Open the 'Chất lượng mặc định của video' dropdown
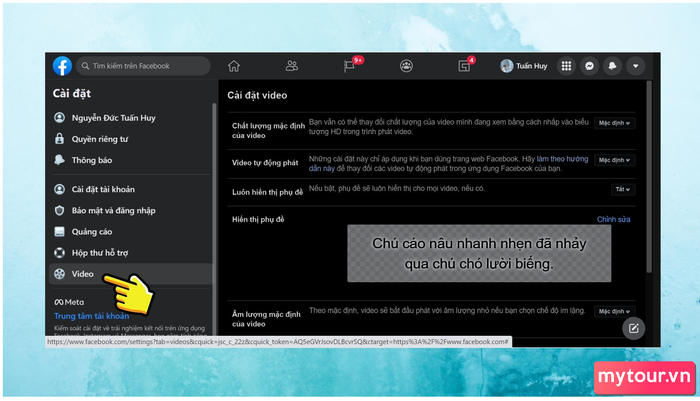The width and height of the screenshot is (700, 401). [x=615, y=123]
